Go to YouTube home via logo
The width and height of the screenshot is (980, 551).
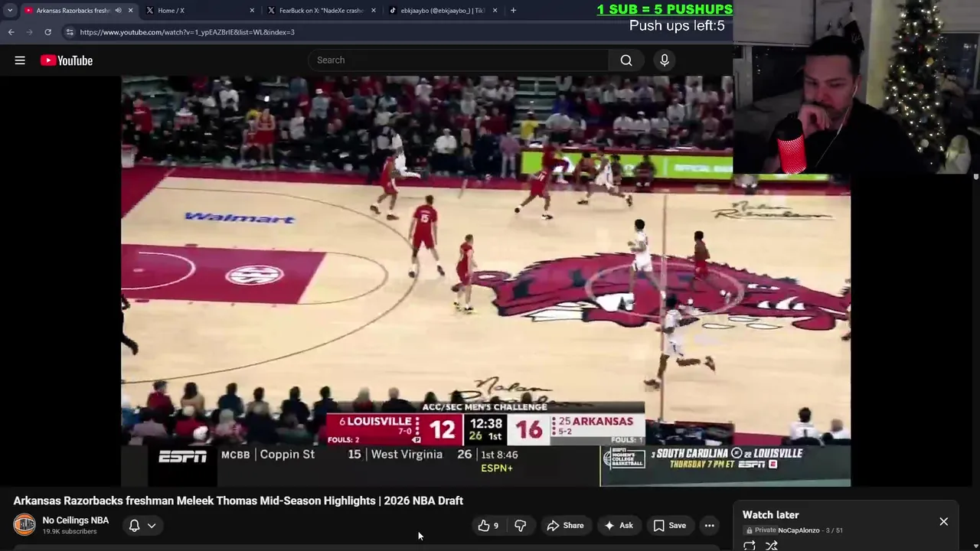(x=67, y=60)
